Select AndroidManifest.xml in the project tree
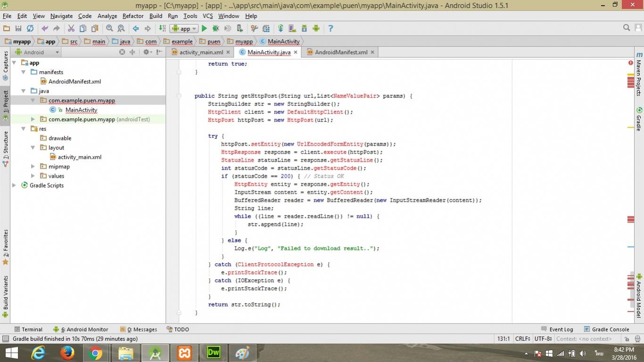 pyautogui.click(x=74, y=82)
